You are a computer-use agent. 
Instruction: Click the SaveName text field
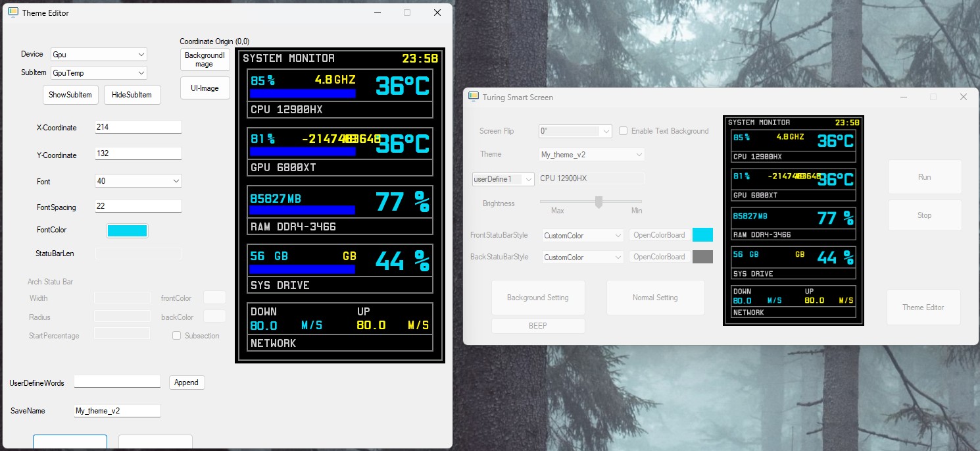coord(117,410)
